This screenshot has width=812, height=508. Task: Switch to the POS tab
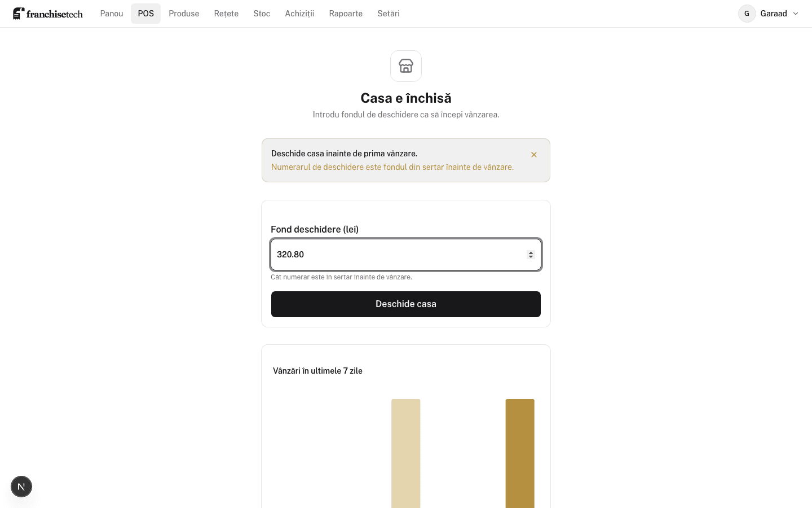click(146, 14)
